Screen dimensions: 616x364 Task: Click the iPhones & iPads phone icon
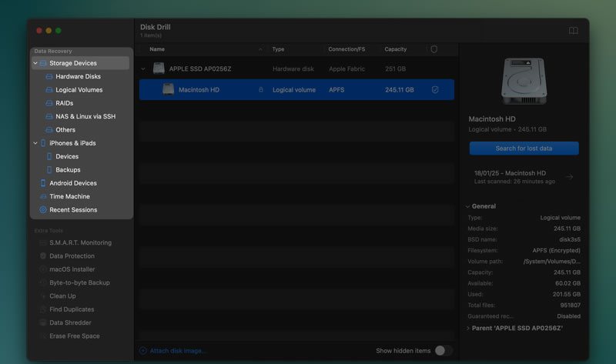point(43,143)
